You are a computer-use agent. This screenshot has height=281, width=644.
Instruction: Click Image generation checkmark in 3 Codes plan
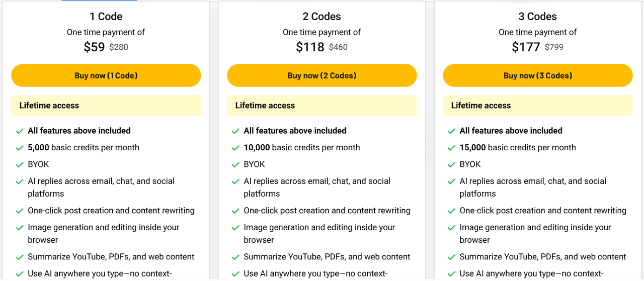click(x=451, y=228)
